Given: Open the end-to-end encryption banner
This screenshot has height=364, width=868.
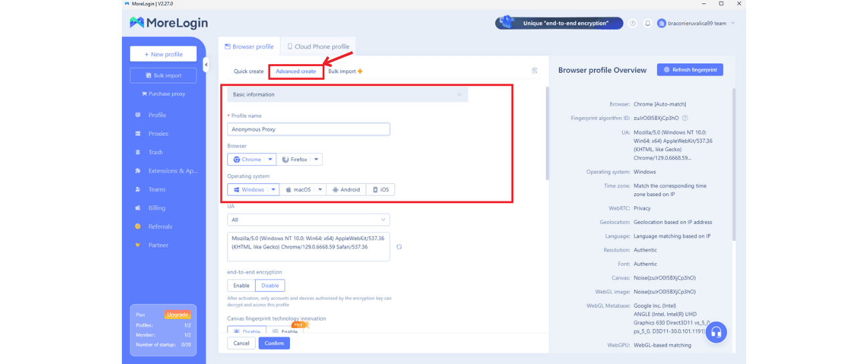Looking at the screenshot, I should (559, 23).
